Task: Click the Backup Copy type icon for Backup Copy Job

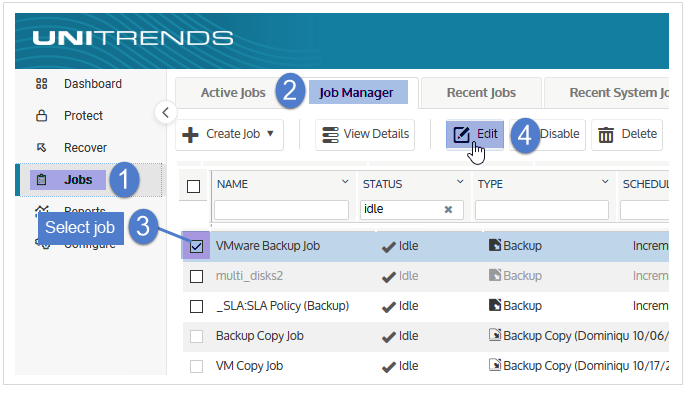Action: (495, 335)
